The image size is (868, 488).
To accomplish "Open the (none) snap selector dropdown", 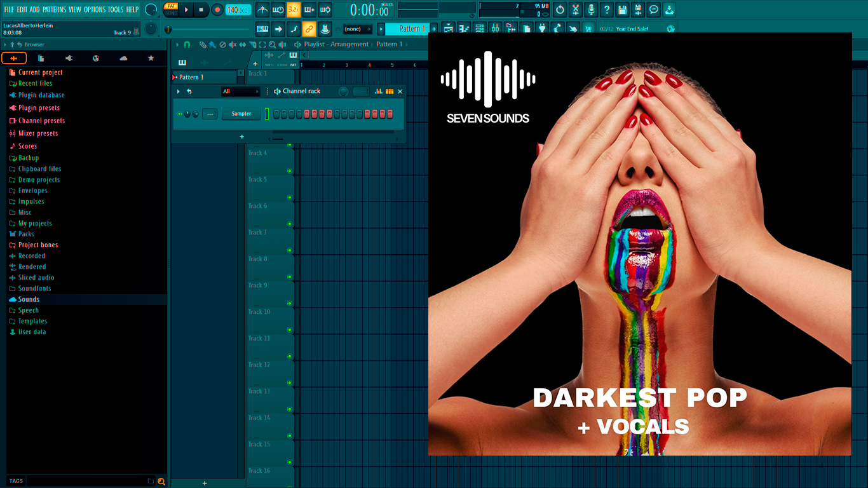I will (x=357, y=29).
